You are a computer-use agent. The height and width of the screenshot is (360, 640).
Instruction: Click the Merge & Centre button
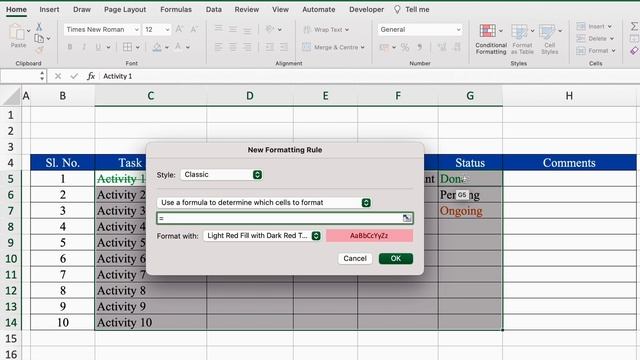coord(333,47)
